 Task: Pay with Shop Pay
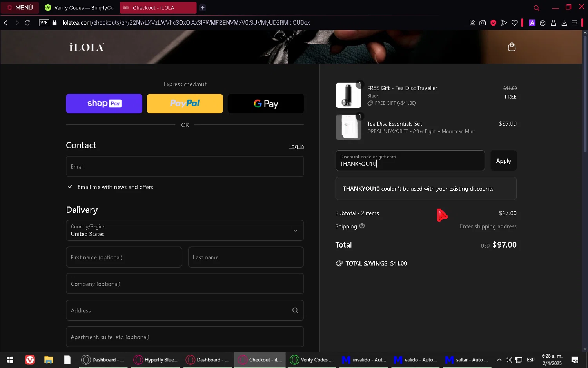click(104, 104)
